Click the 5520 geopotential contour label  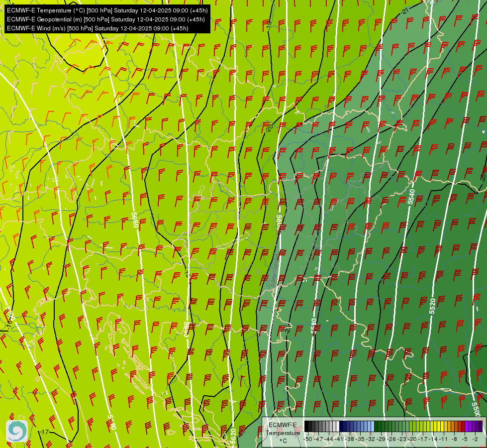point(432,306)
